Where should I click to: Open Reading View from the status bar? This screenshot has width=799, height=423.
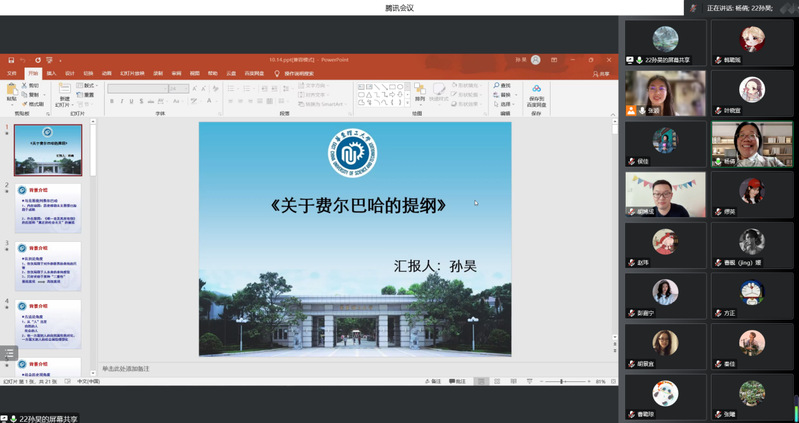point(515,381)
